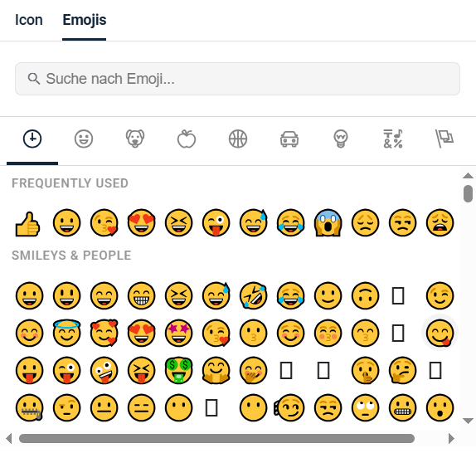Open the symbols category icon

(x=392, y=139)
